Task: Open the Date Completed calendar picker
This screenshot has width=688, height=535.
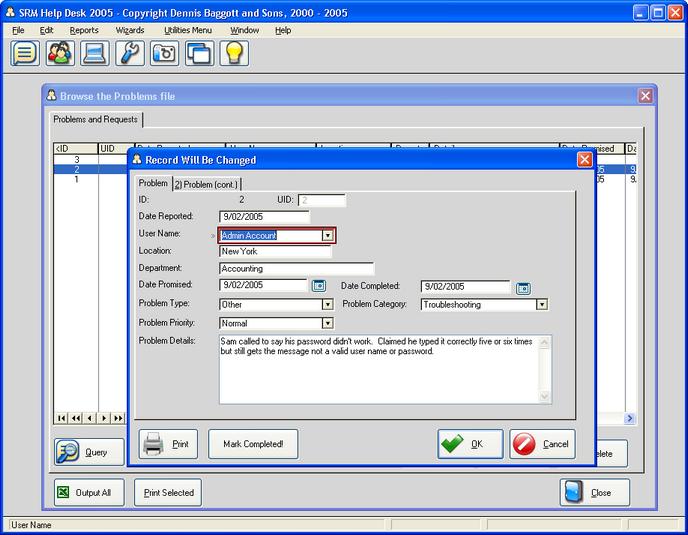Action: 522,288
